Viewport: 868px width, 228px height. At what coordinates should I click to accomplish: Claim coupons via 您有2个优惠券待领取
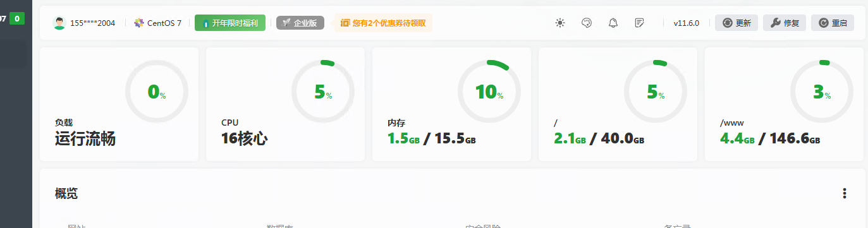[x=384, y=23]
